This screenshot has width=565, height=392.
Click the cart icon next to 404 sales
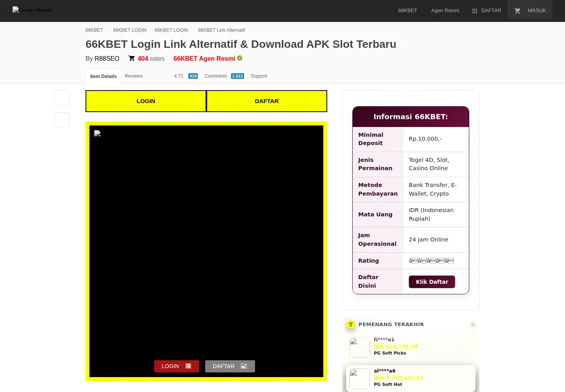coord(132,58)
